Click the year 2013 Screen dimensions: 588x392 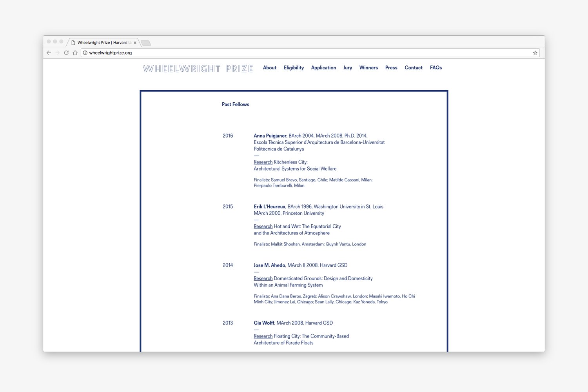coord(228,323)
